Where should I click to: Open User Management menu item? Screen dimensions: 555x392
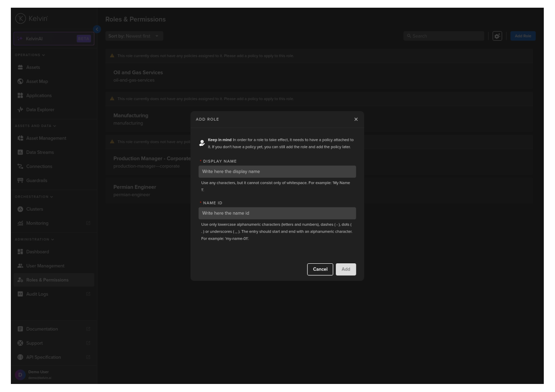click(45, 266)
